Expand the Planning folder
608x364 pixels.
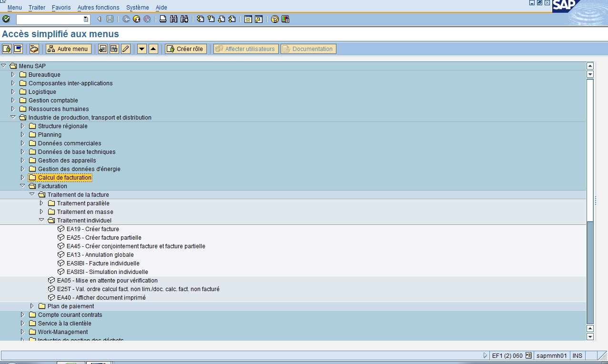pos(22,134)
